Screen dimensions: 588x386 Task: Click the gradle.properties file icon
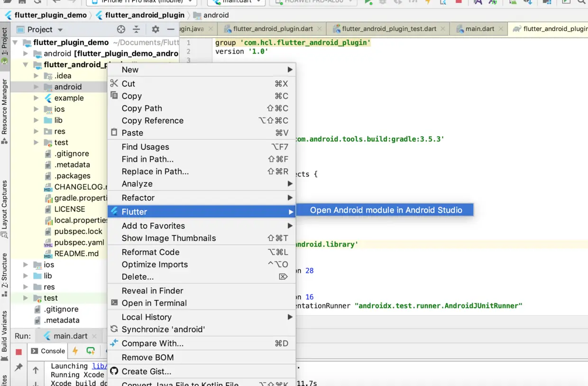tap(48, 198)
